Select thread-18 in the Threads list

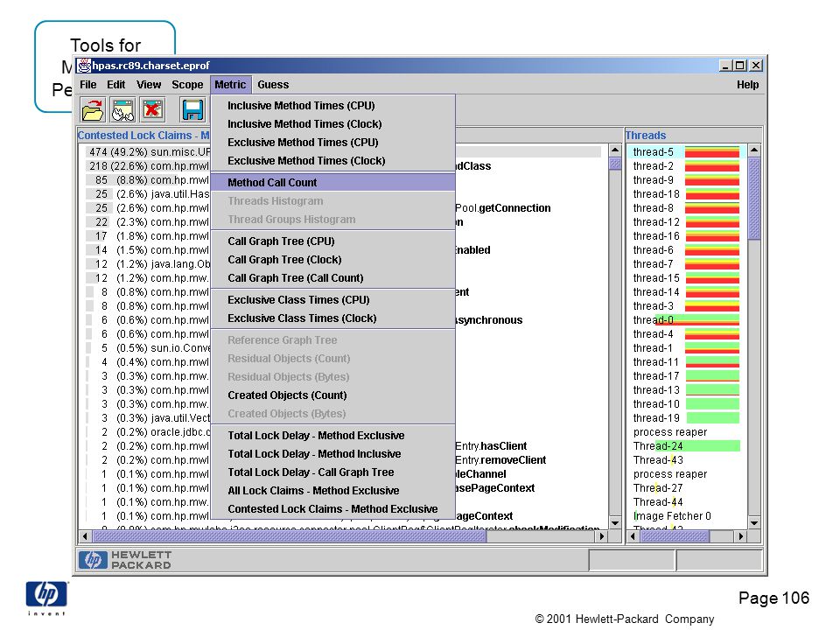point(687,194)
